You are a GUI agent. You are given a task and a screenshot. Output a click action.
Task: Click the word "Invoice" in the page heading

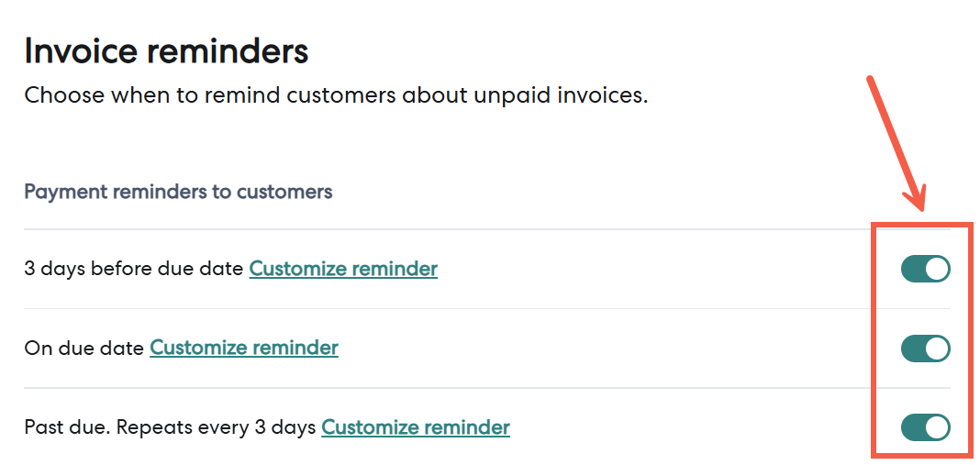pos(80,51)
